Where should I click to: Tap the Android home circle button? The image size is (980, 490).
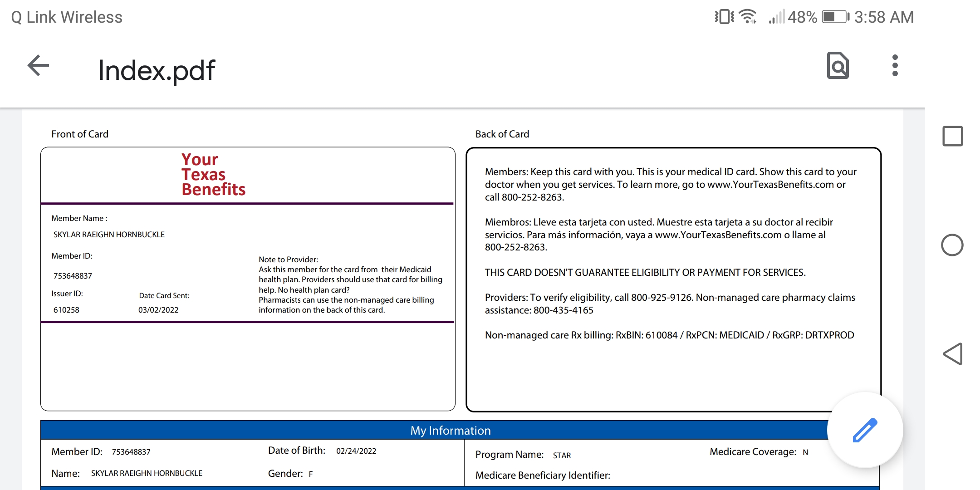click(952, 245)
